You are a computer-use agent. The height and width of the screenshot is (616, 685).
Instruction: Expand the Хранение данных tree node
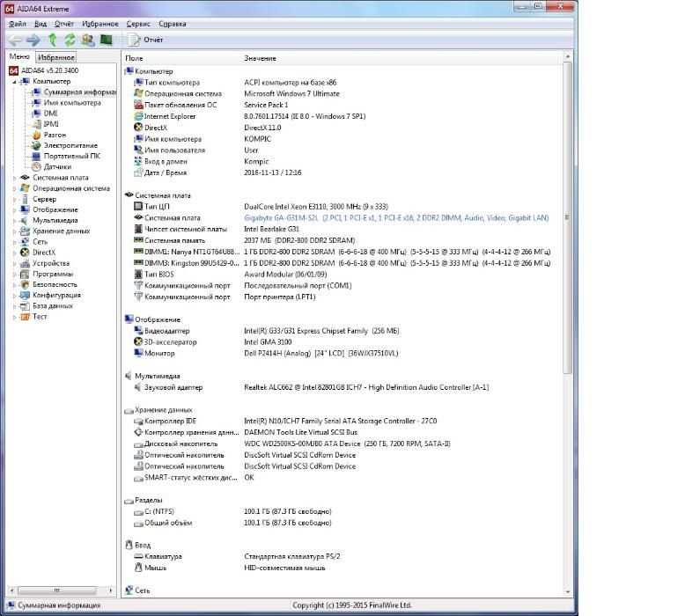(14, 231)
